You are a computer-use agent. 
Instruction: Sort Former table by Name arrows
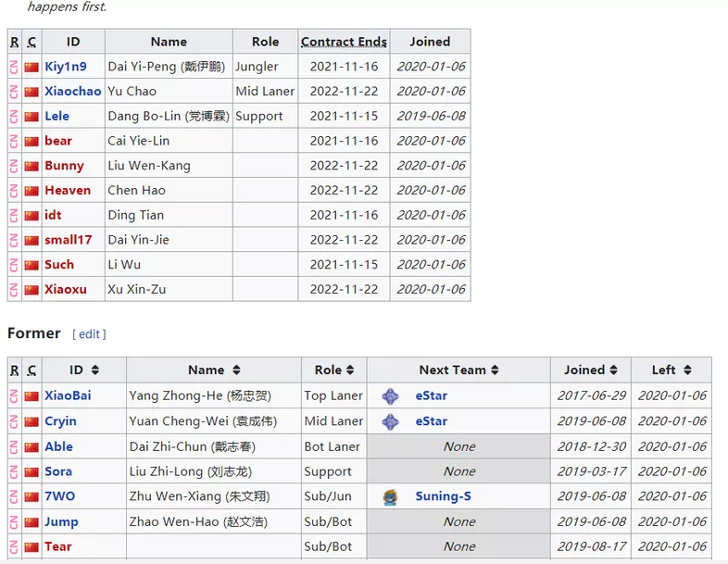click(236, 370)
